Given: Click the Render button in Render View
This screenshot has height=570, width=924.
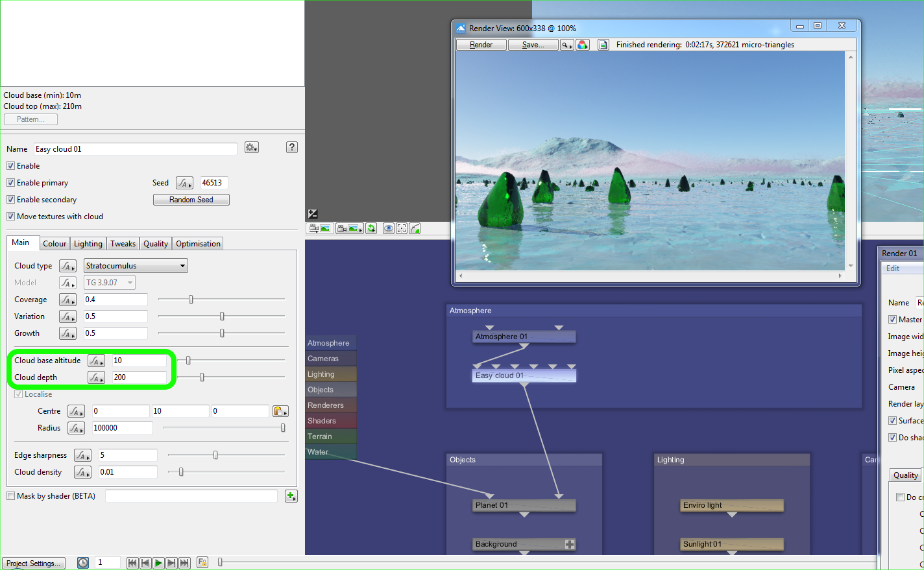Looking at the screenshot, I should click(x=481, y=45).
